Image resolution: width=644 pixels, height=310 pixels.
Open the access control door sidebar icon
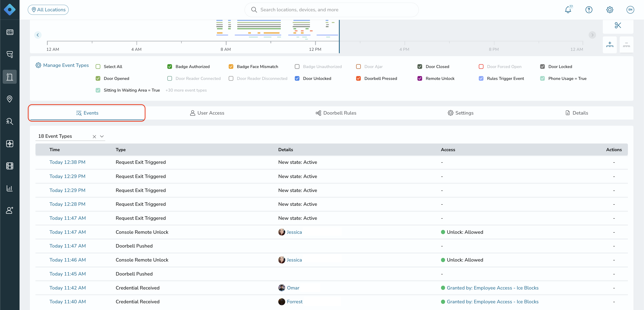tap(10, 77)
